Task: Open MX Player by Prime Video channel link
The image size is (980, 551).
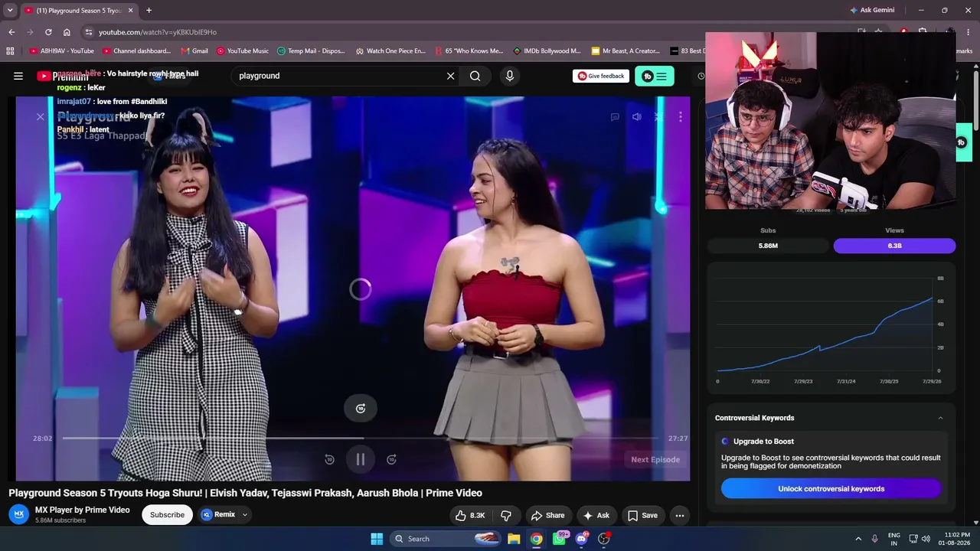Action: coord(83,510)
